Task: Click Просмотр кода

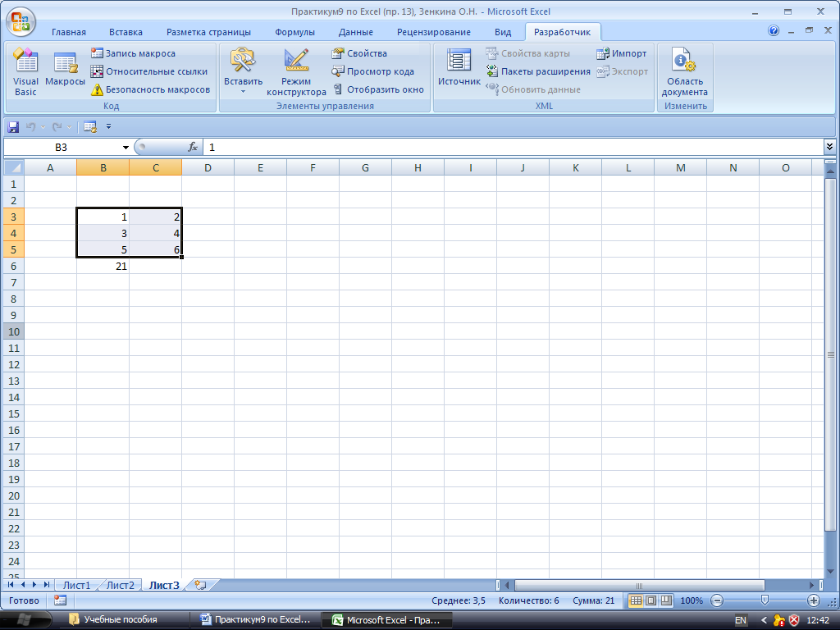Action: click(x=373, y=71)
